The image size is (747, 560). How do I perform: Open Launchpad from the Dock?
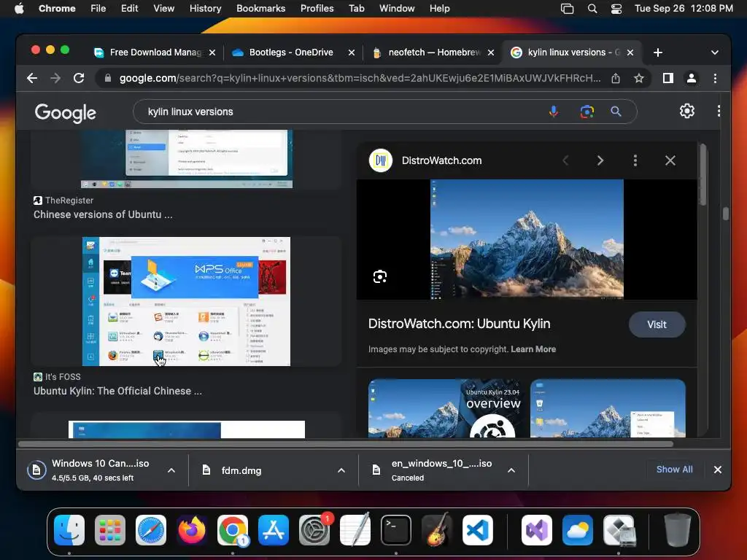coord(110,530)
